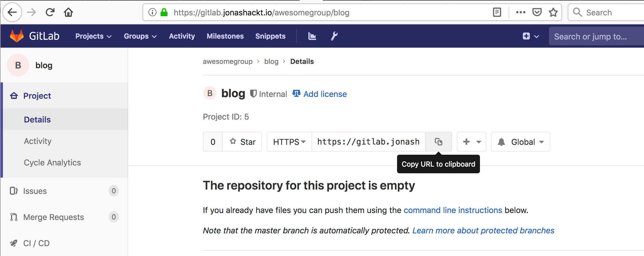Open the Global notification dropdown

tap(521, 142)
